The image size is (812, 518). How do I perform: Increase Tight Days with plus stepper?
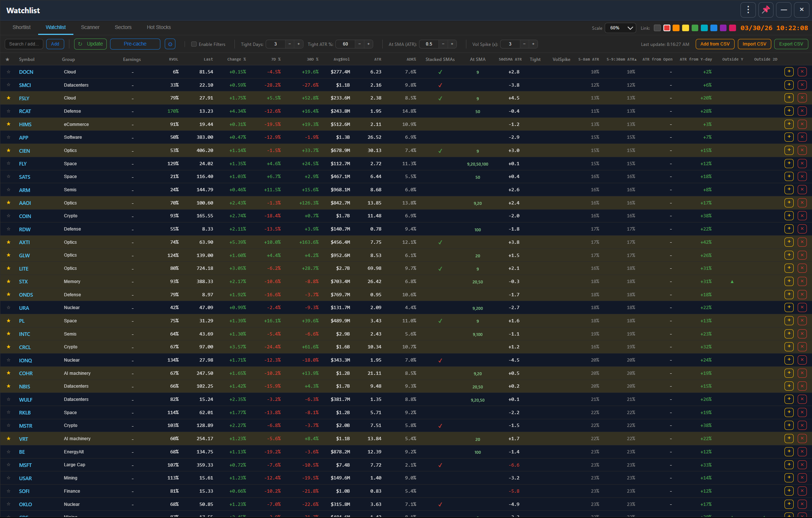[299, 44]
